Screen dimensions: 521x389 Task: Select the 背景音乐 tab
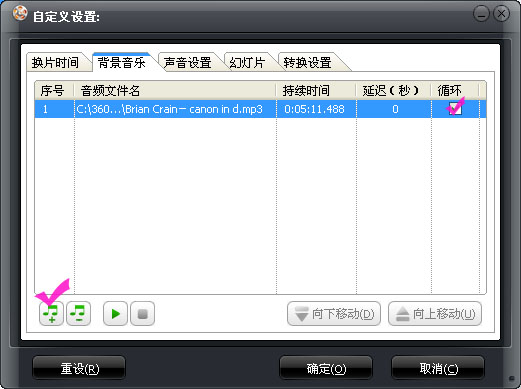tap(122, 62)
